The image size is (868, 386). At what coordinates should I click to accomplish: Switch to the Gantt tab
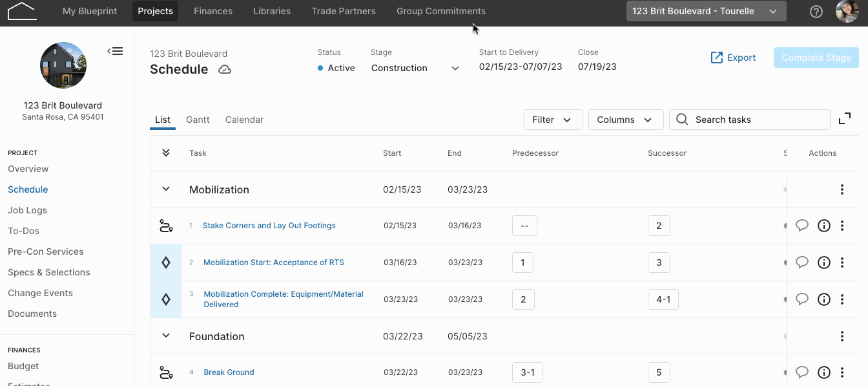tap(198, 120)
